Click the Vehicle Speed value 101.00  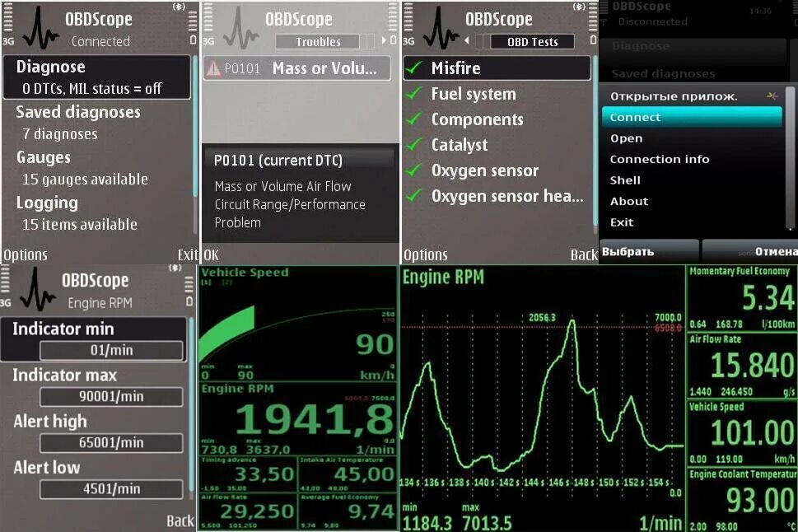point(752,433)
